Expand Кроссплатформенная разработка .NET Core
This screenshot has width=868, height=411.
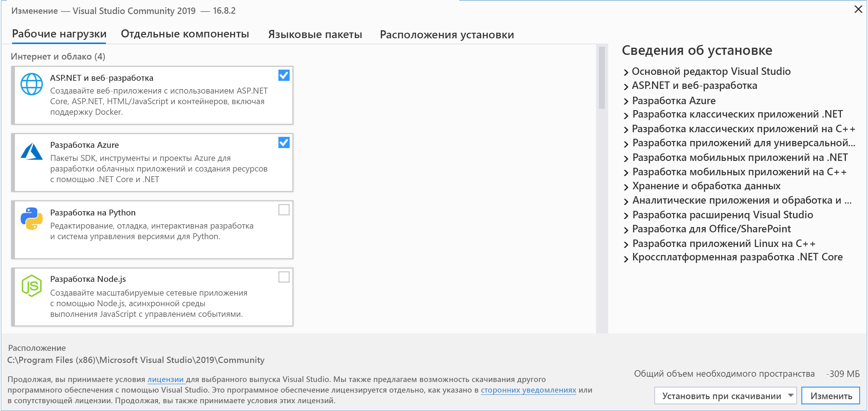click(626, 259)
